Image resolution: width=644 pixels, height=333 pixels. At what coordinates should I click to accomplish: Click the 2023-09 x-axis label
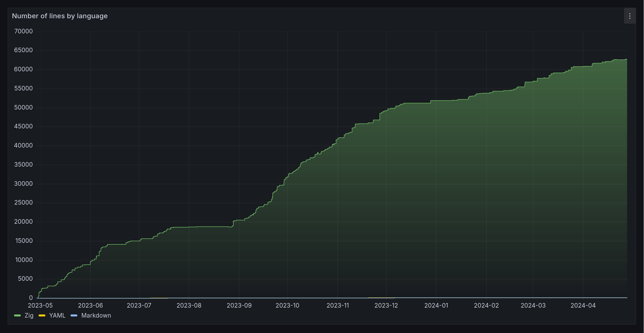[x=239, y=306]
